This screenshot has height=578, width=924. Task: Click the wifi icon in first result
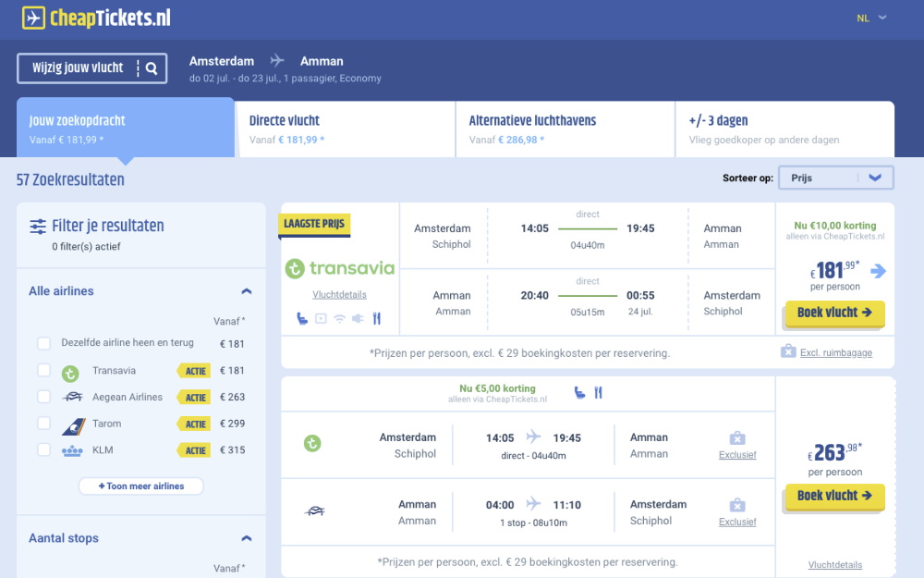point(339,319)
